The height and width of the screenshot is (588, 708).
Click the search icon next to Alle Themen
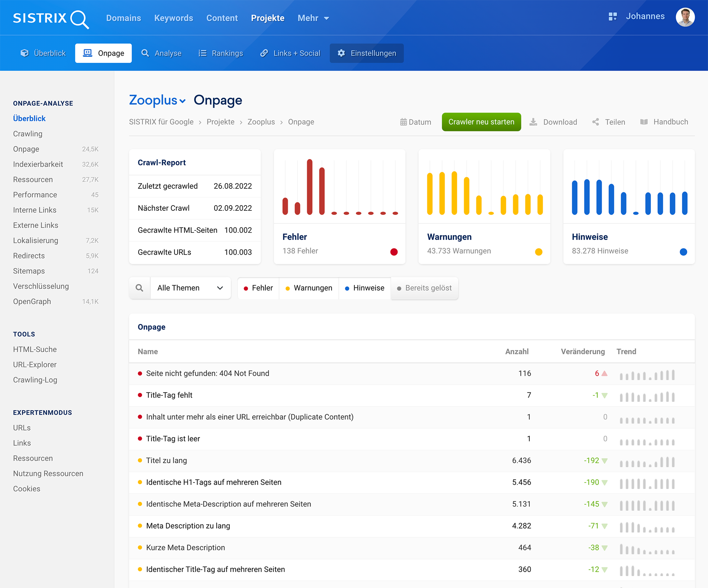[139, 288]
